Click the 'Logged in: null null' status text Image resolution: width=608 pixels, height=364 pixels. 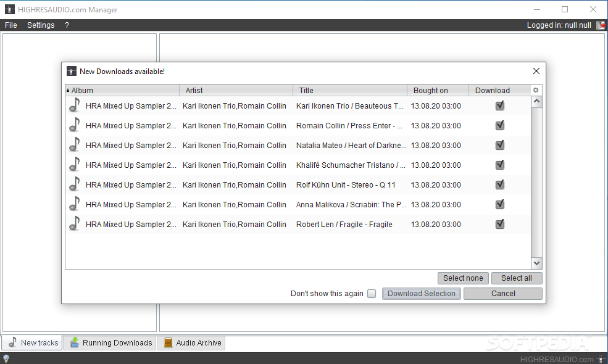click(x=559, y=25)
